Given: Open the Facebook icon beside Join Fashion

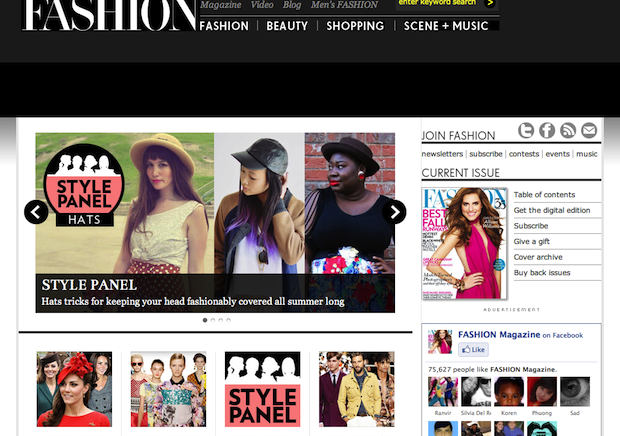Looking at the screenshot, I should pos(547,130).
